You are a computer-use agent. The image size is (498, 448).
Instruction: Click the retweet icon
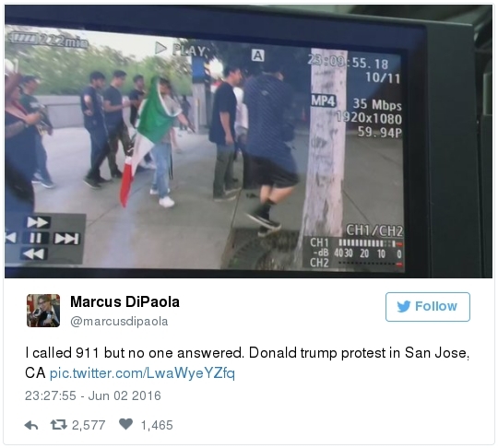[58, 425]
